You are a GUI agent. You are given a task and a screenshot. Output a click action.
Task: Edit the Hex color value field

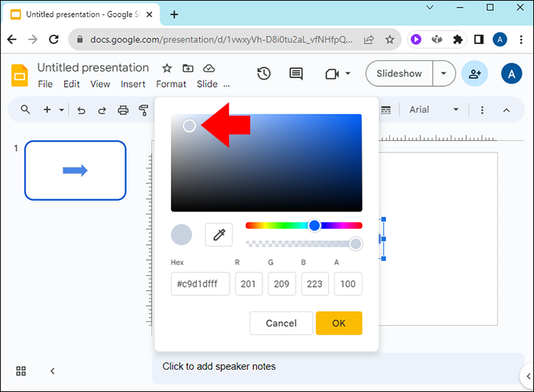pyautogui.click(x=200, y=284)
